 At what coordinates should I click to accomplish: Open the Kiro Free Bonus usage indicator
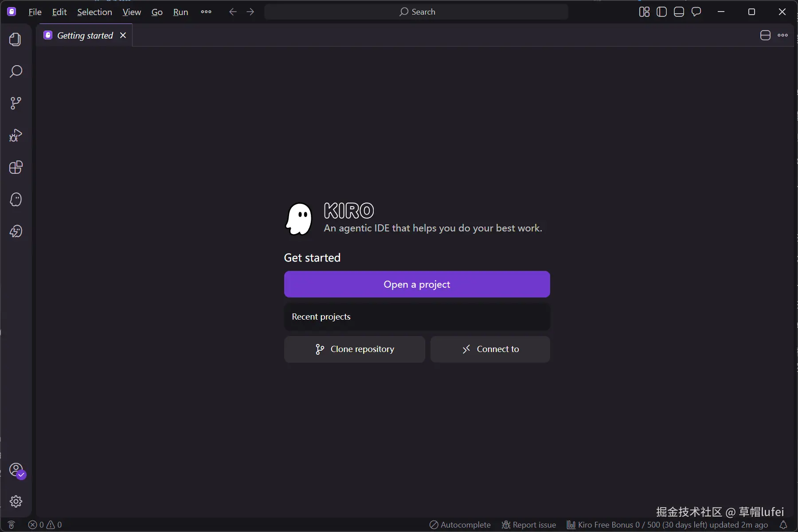tap(667, 525)
